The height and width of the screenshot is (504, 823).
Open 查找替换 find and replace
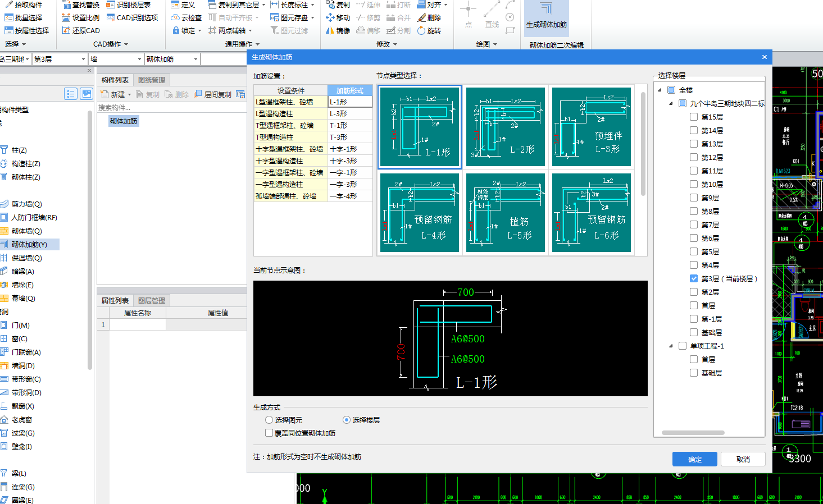[x=81, y=4]
